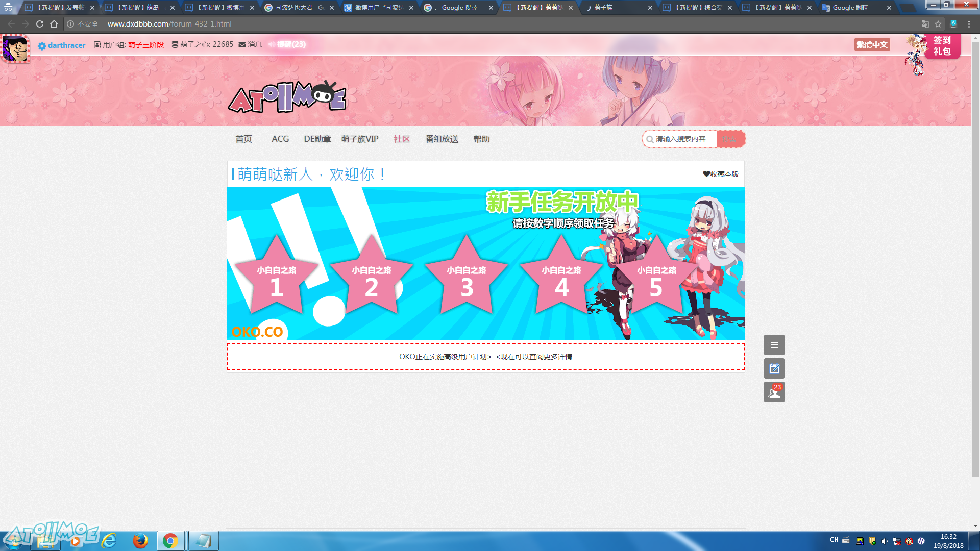980x551 pixels.
Task: Click the Chrome taskbar icon
Action: coord(171,541)
